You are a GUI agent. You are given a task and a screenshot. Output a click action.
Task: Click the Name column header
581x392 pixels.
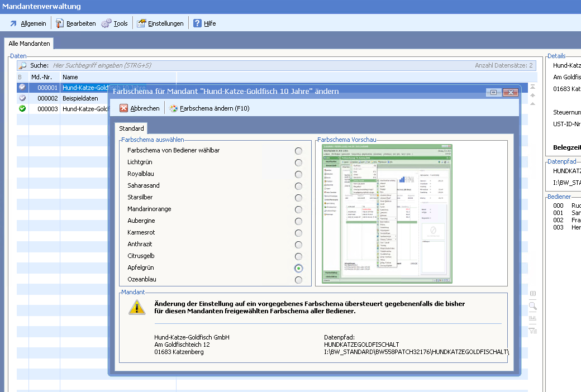[70, 77]
